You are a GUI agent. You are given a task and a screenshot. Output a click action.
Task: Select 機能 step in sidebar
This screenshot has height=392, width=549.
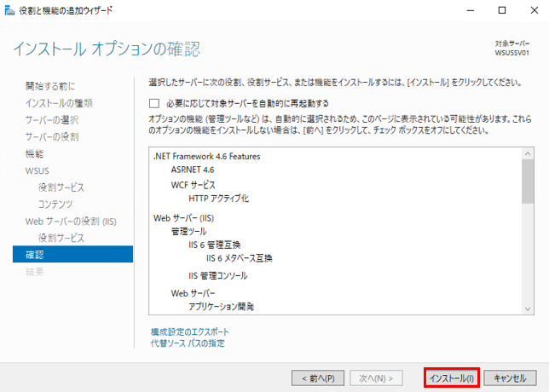point(34,153)
